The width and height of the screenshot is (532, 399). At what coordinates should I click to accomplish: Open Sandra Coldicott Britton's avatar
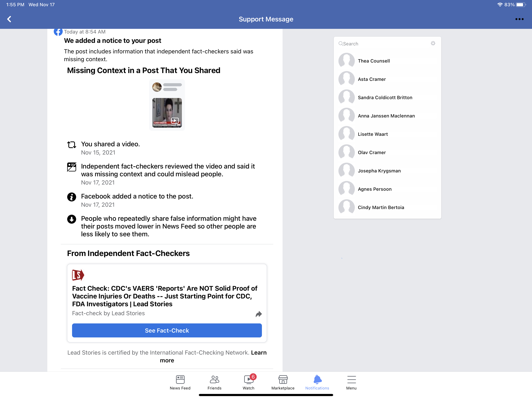[x=346, y=97]
